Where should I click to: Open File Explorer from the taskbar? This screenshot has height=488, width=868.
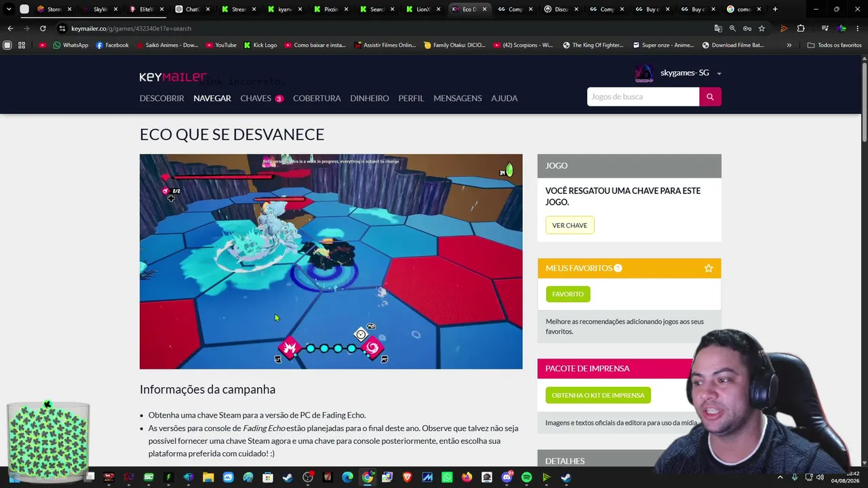(208, 477)
